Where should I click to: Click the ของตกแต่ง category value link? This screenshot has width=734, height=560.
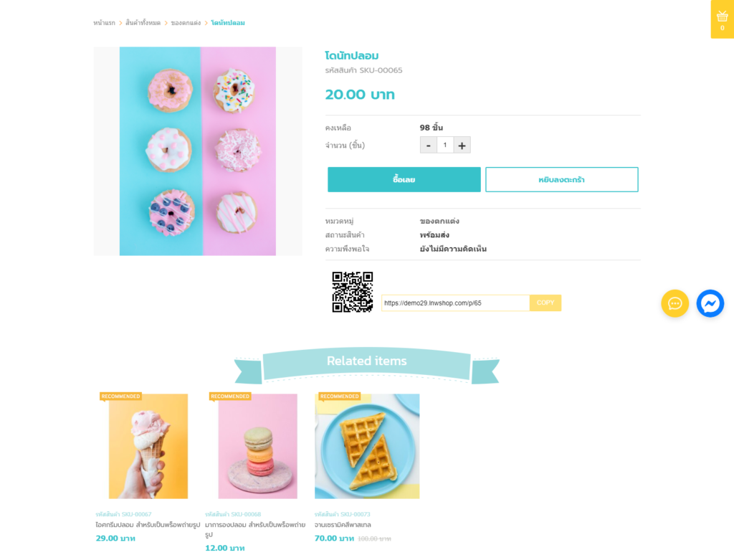point(439,221)
